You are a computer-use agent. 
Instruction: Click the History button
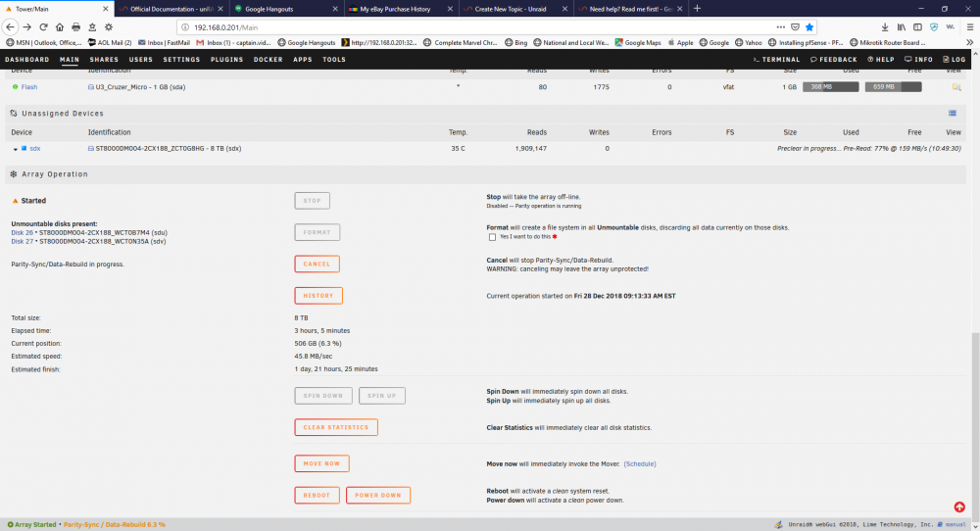pyautogui.click(x=318, y=296)
